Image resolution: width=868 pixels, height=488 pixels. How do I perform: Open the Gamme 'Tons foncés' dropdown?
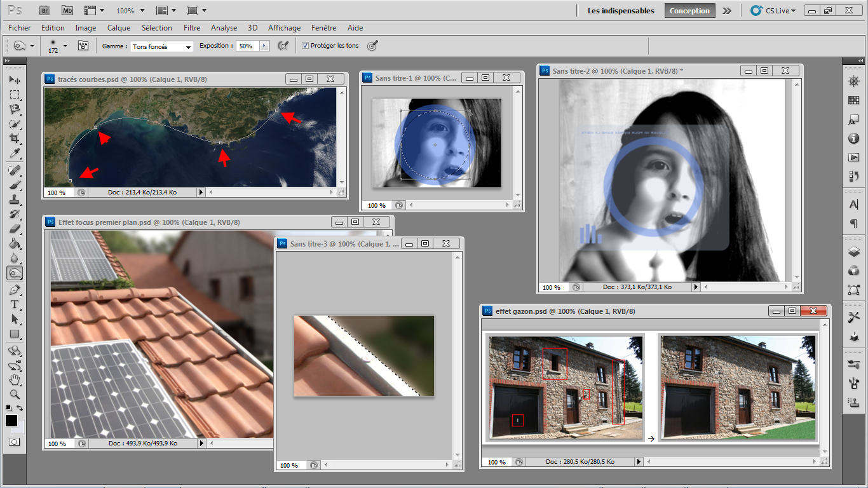tap(162, 46)
